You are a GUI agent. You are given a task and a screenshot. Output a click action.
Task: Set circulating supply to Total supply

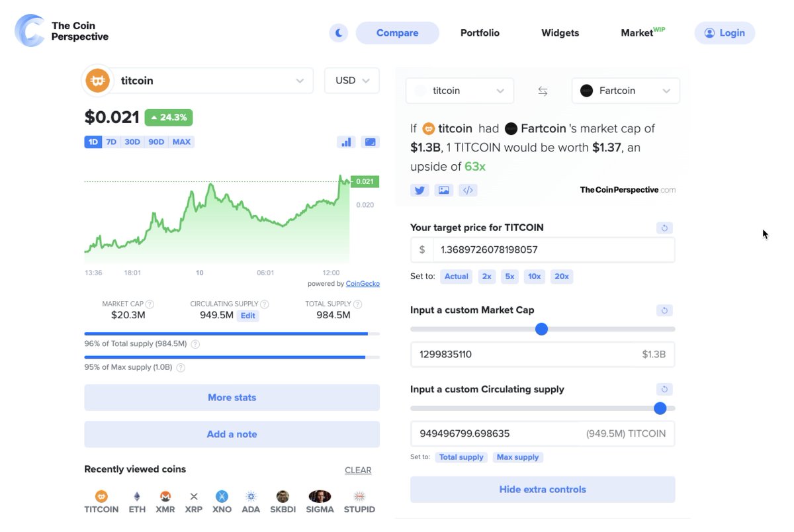[x=461, y=457]
